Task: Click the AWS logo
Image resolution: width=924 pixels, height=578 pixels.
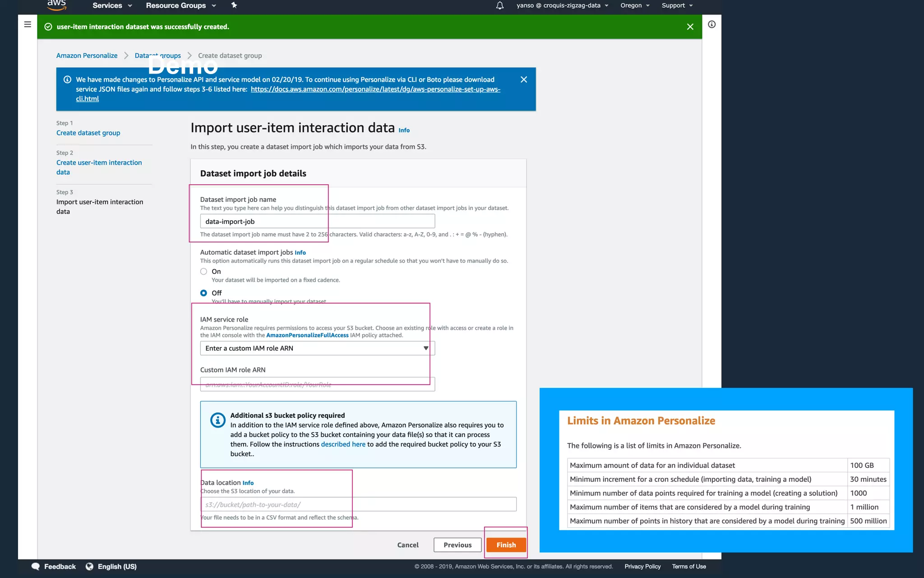Action: point(57,5)
